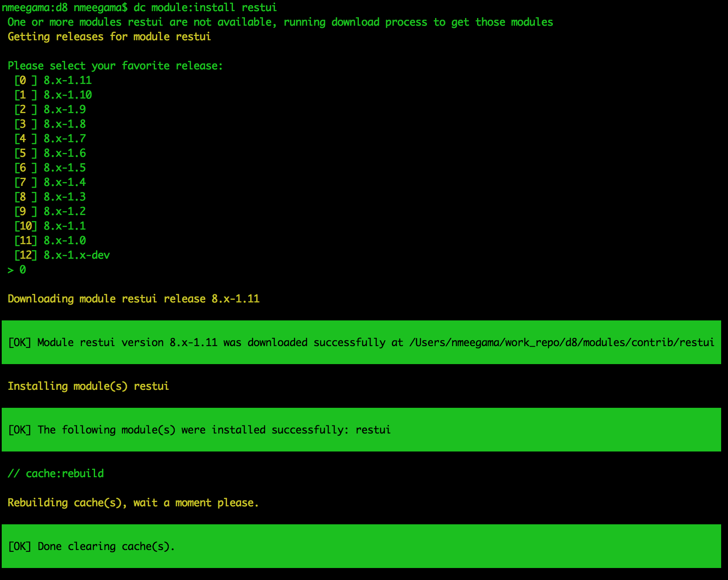Click the command 'dc module:install restui' text
Screen dimensions: 728x580
point(205,8)
